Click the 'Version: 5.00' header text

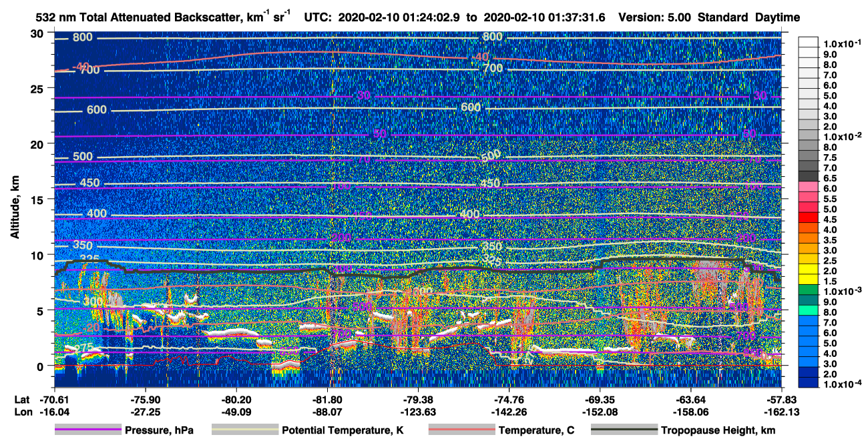pyautogui.click(x=654, y=17)
